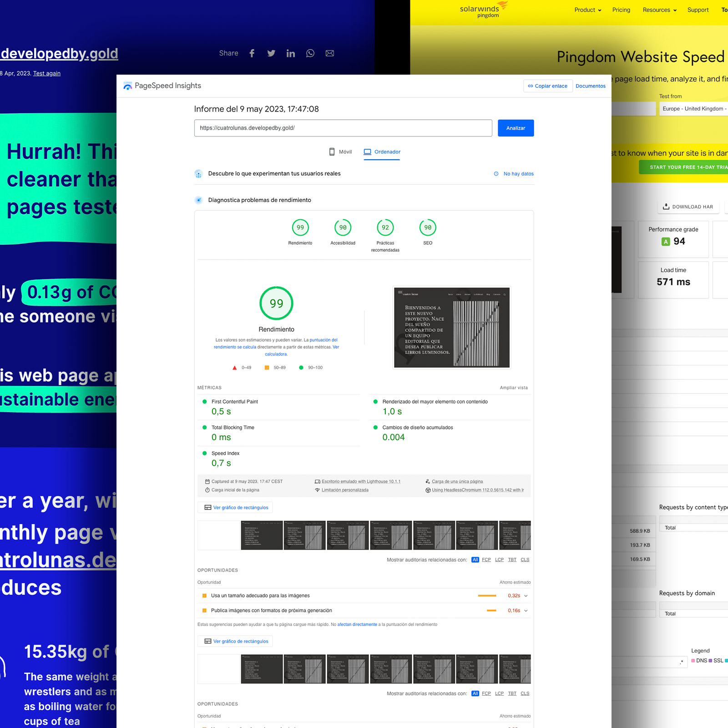Click the Prácticas recomendadas 92 gauge
728x728 pixels.
[x=385, y=227]
